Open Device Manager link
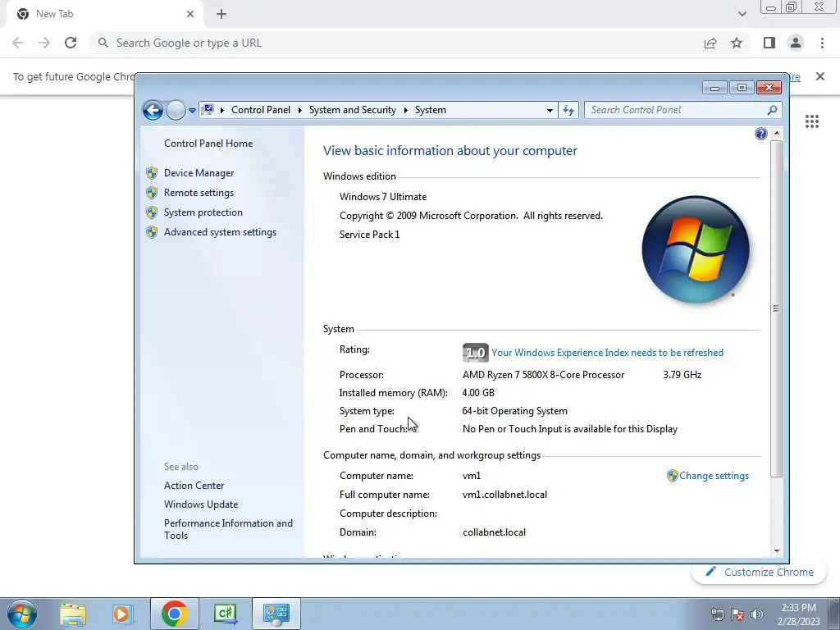This screenshot has height=630, width=840. pyautogui.click(x=199, y=173)
